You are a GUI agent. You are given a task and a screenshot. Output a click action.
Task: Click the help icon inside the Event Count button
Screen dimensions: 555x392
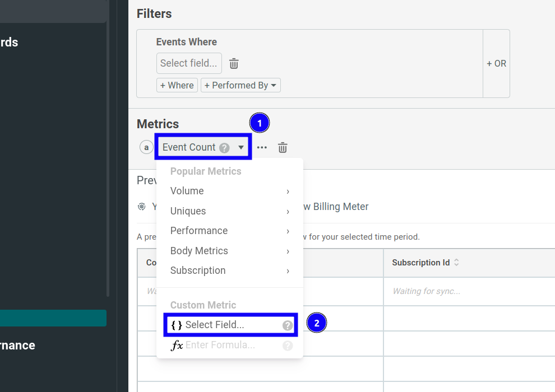(224, 147)
